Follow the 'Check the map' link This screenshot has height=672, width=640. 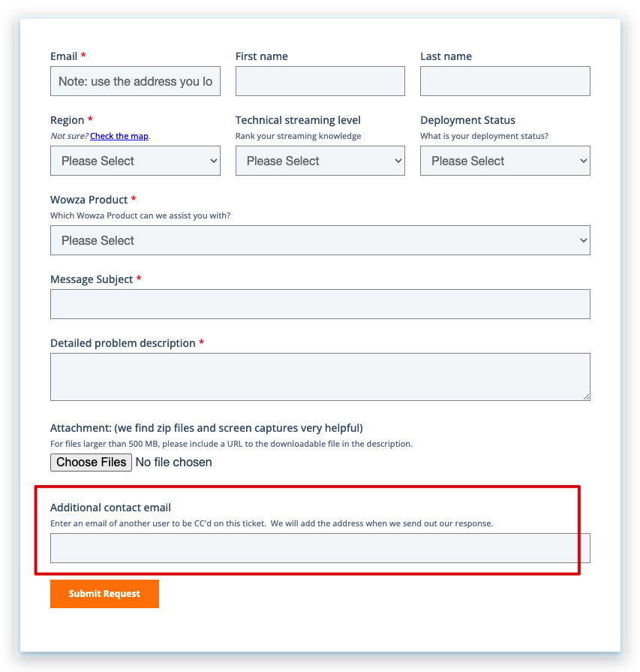[x=119, y=136]
